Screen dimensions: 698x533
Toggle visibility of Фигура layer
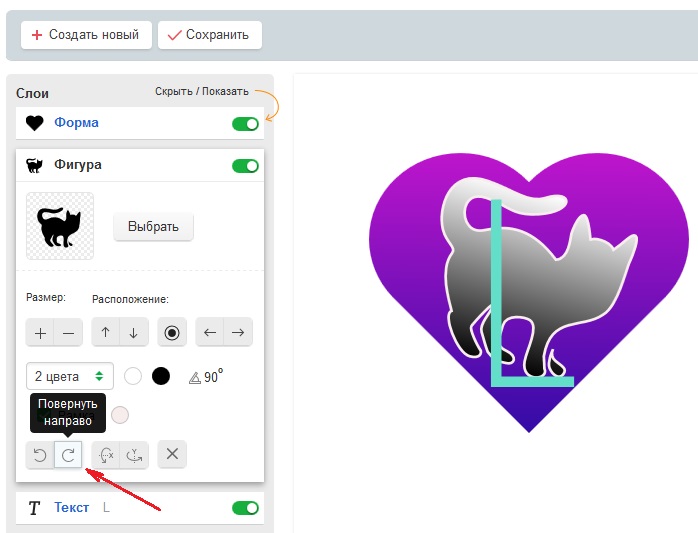click(245, 166)
